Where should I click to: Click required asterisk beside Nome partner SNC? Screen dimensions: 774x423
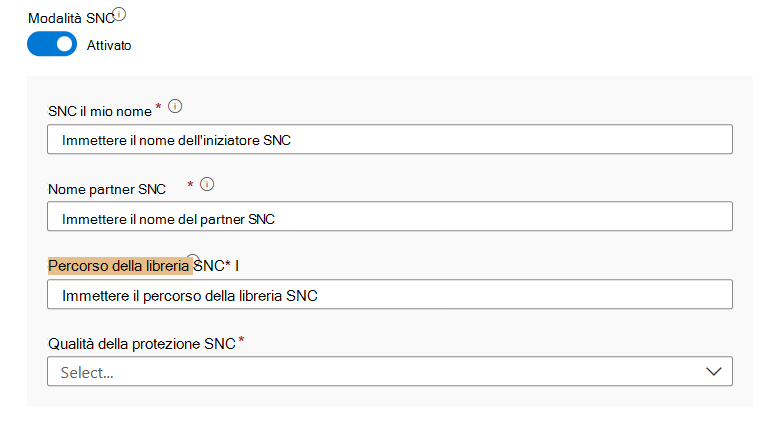click(190, 184)
